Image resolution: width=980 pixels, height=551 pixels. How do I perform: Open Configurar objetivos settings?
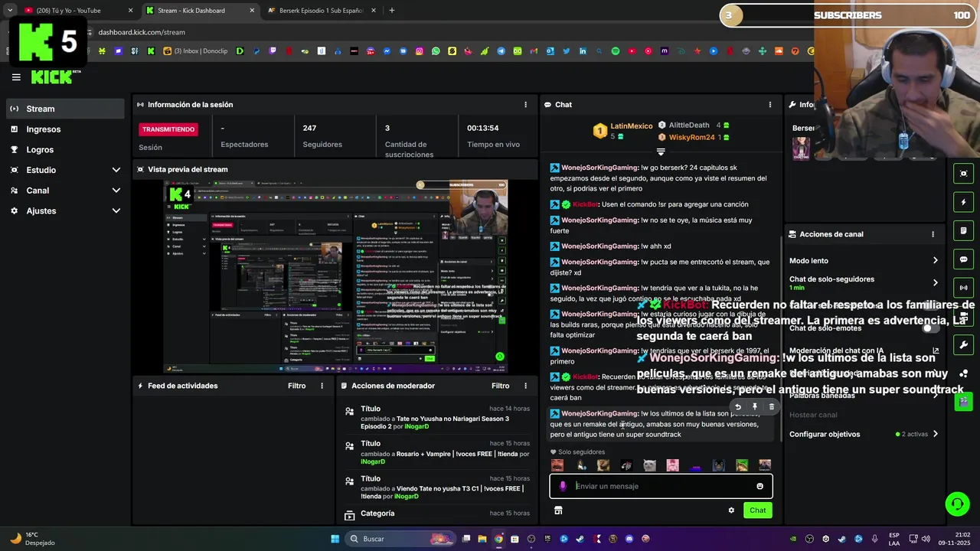click(864, 434)
